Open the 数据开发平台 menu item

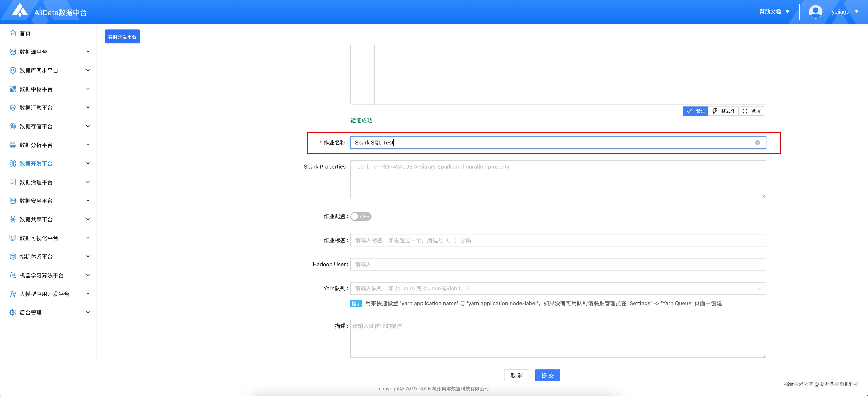tap(36, 164)
